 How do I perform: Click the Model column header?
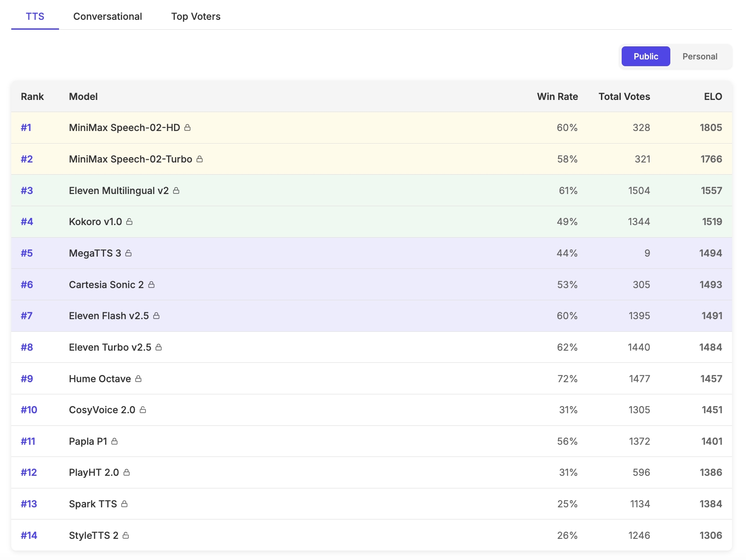pos(83,96)
